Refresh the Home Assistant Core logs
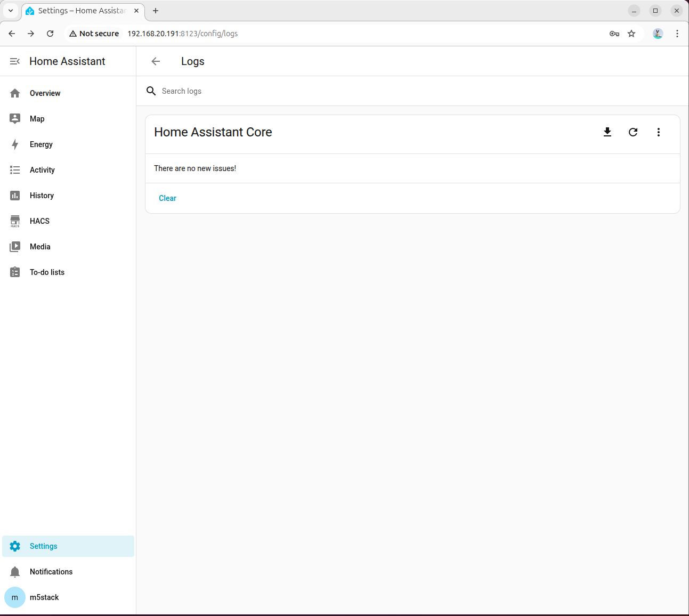 [633, 132]
